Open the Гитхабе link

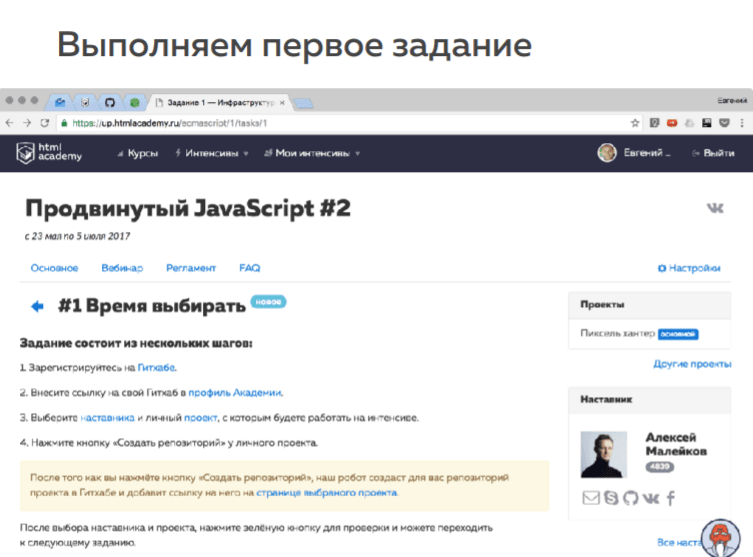[x=156, y=367]
